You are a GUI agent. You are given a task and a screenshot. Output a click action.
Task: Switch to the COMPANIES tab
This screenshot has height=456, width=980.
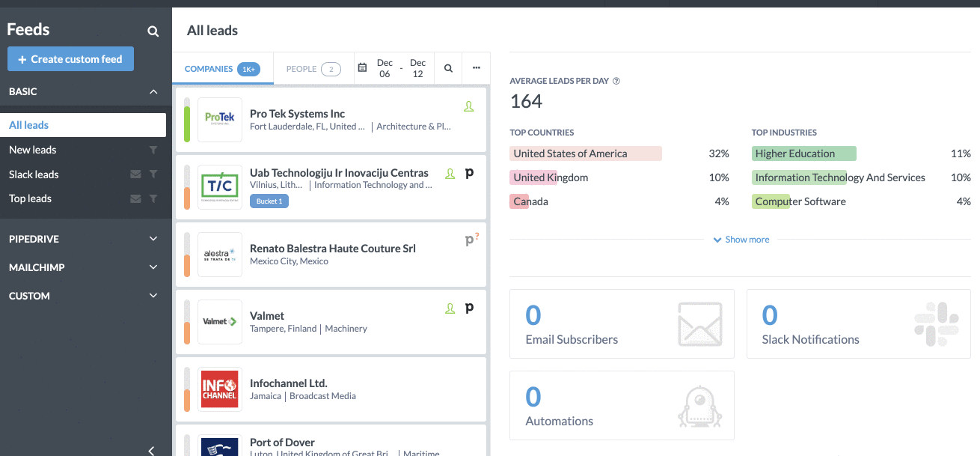(x=222, y=69)
